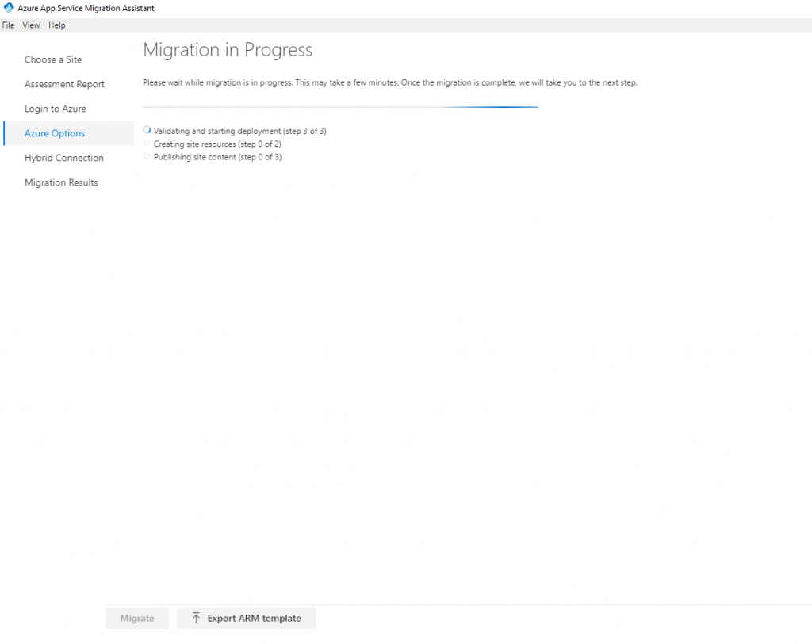
Task: Click the status circle beside Publishing site content
Action: pyautogui.click(x=147, y=156)
